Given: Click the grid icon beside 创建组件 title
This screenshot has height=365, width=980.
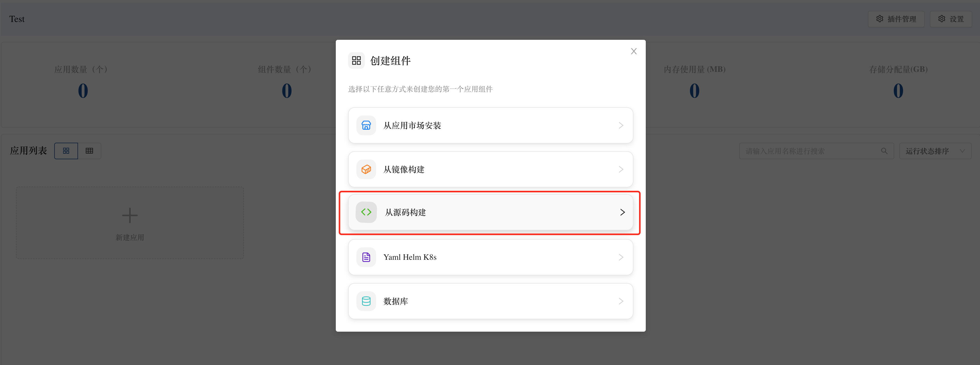Looking at the screenshot, I should [x=356, y=60].
